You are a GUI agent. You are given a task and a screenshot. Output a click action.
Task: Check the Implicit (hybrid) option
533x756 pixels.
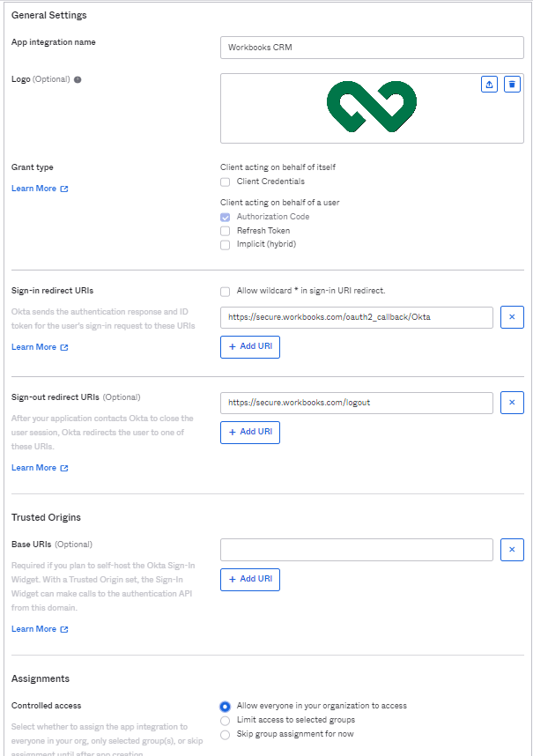(x=226, y=245)
